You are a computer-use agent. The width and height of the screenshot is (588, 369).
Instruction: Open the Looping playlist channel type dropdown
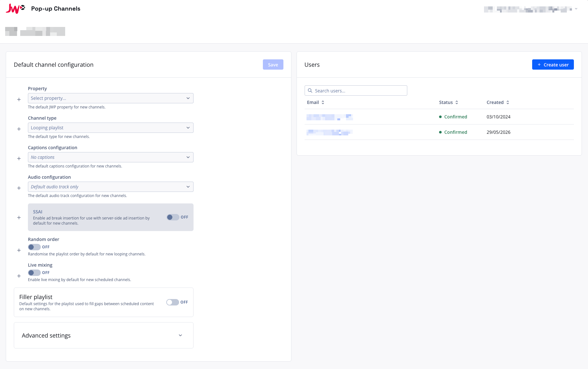111,128
